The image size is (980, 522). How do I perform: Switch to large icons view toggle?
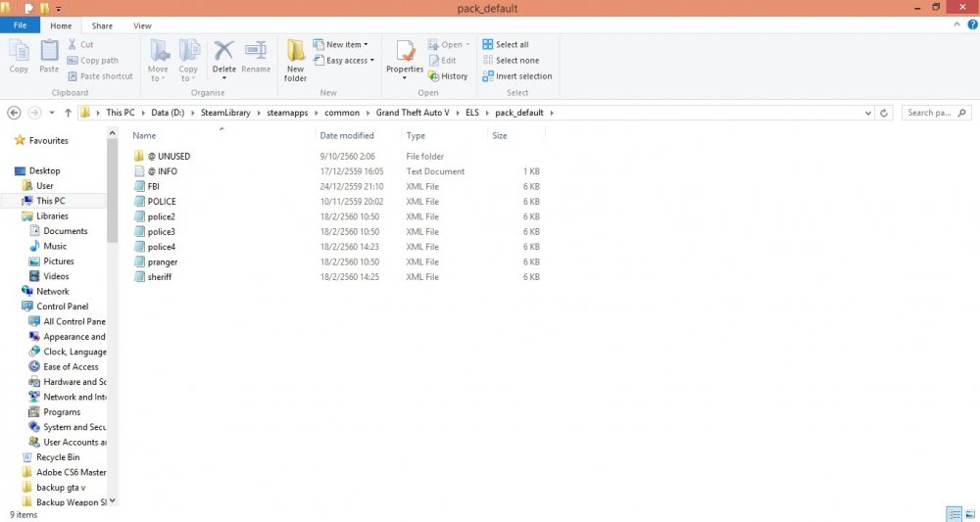coord(969,514)
